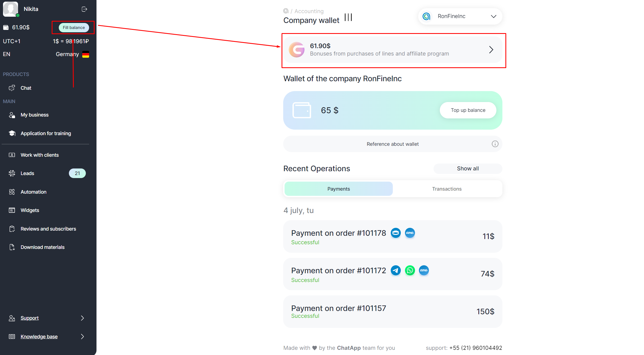Click the info icon on Reference about wallet

click(495, 144)
